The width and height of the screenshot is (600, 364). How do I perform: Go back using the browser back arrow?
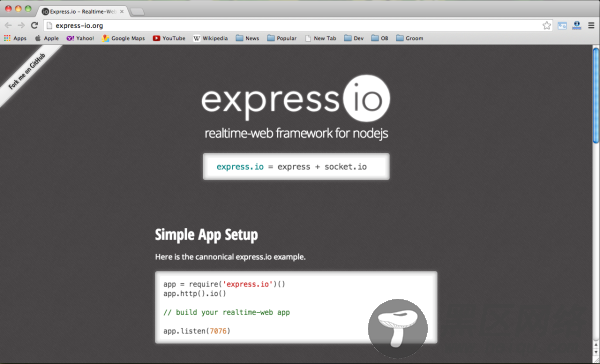coord(8,25)
